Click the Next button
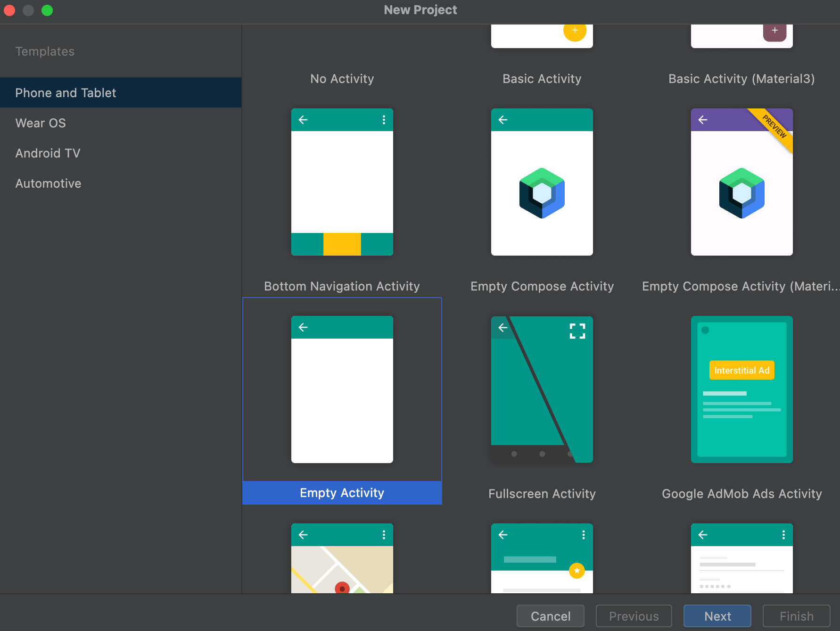The height and width of the screenshot is (631, 840). coord(717,616)
